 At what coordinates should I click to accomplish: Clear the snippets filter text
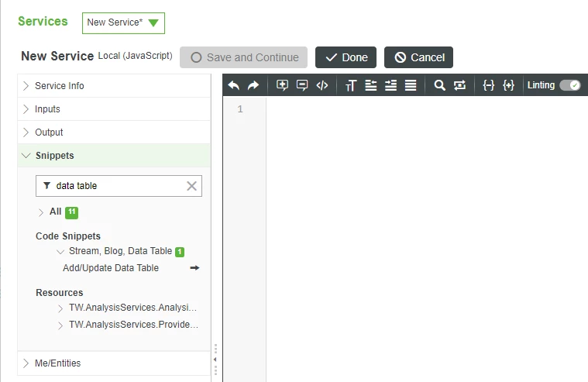[x=191, y=186]
